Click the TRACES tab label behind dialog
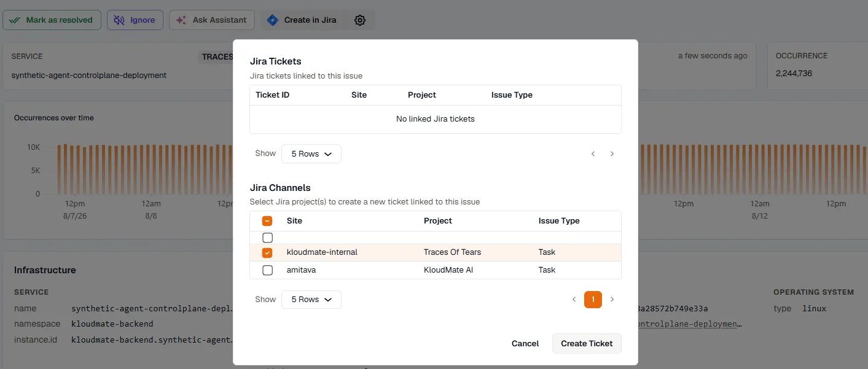 [x=217, y=57]
